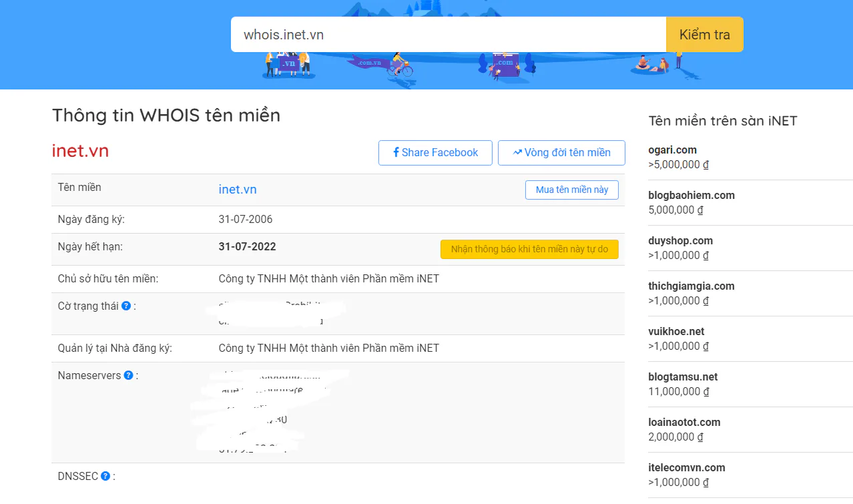Share the result via Share Facebook
Image resolution: width=853 pixels, height=504 pixels.
click(x=435, y=153)
